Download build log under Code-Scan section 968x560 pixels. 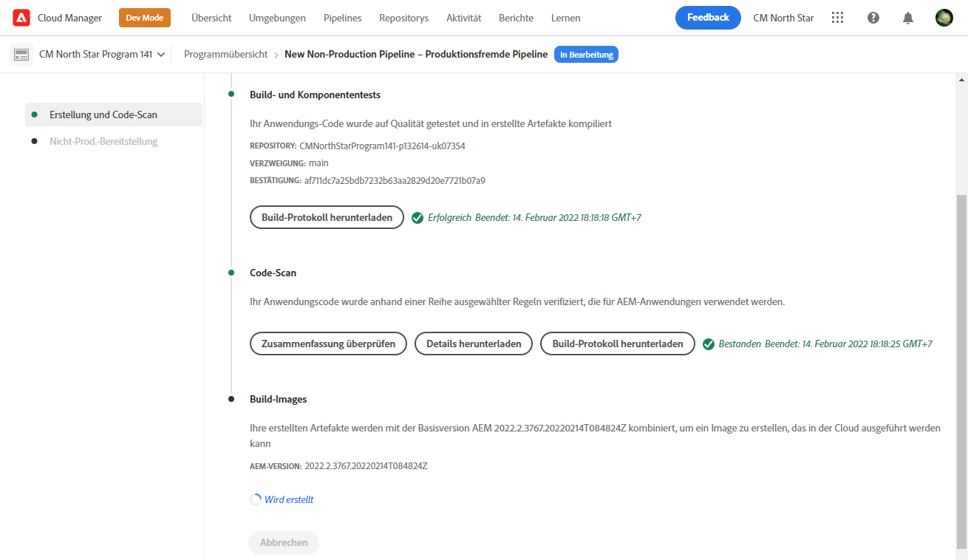(618, 344)
